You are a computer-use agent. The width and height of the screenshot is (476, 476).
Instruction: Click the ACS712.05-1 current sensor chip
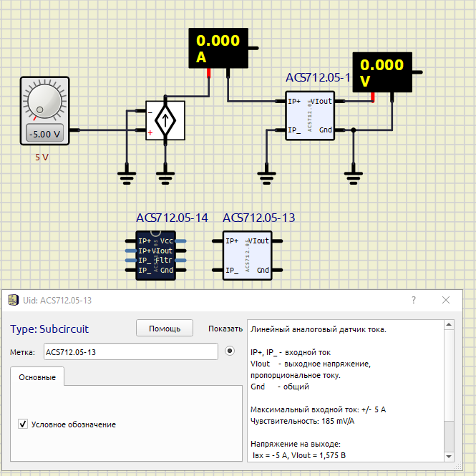pyautogui.click(x=310, y=115)
